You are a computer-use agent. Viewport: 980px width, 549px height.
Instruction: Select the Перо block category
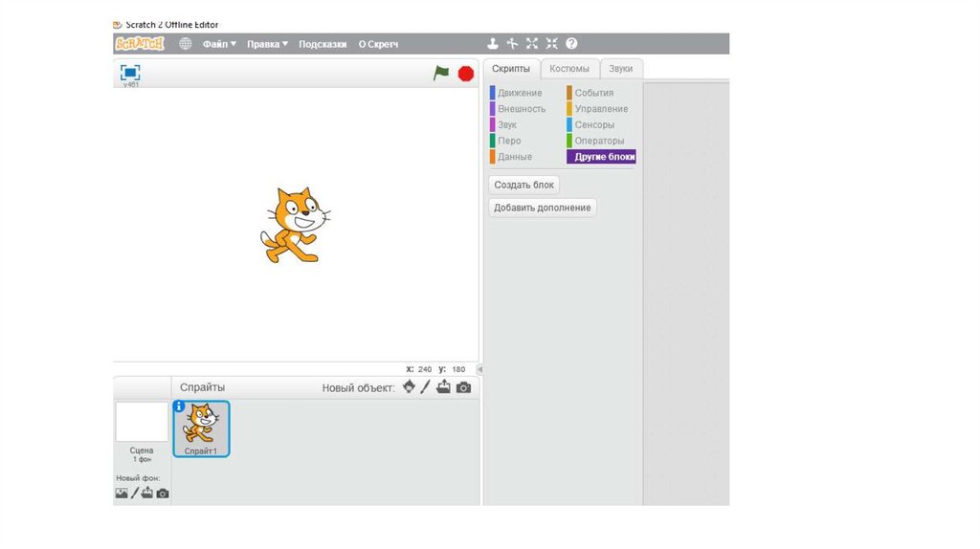(505, 141)
